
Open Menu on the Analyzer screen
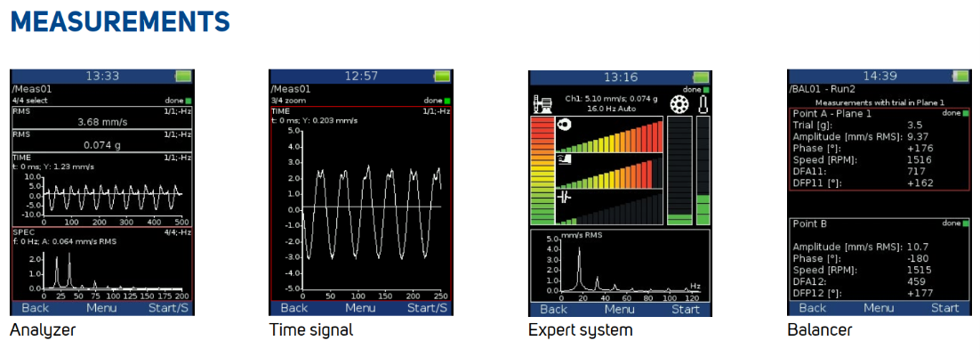(x=101, y=308)
